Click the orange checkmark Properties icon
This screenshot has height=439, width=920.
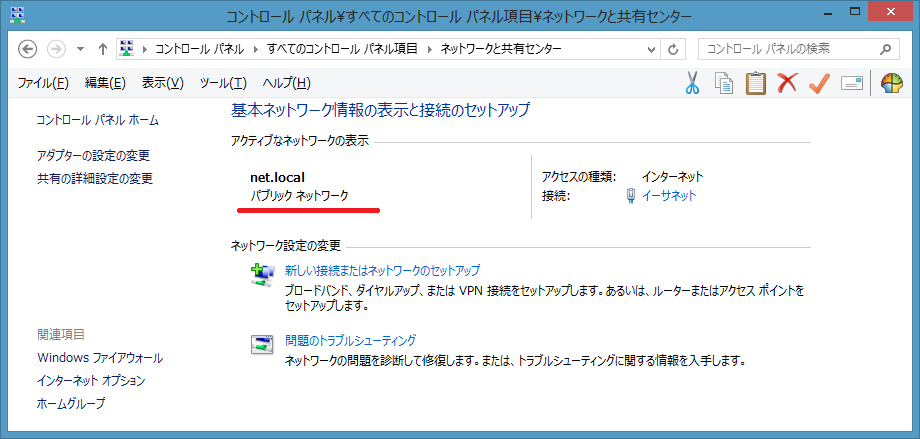[x=819, y=84]
